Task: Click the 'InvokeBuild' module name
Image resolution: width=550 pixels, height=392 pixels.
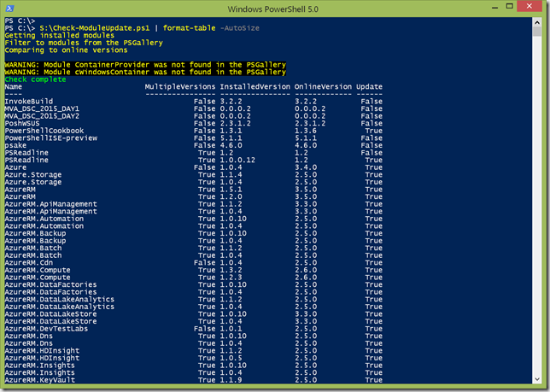Action: 29,102
